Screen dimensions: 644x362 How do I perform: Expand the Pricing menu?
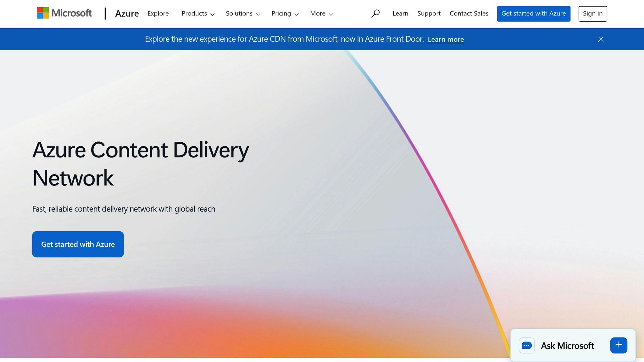click(285, 14)
